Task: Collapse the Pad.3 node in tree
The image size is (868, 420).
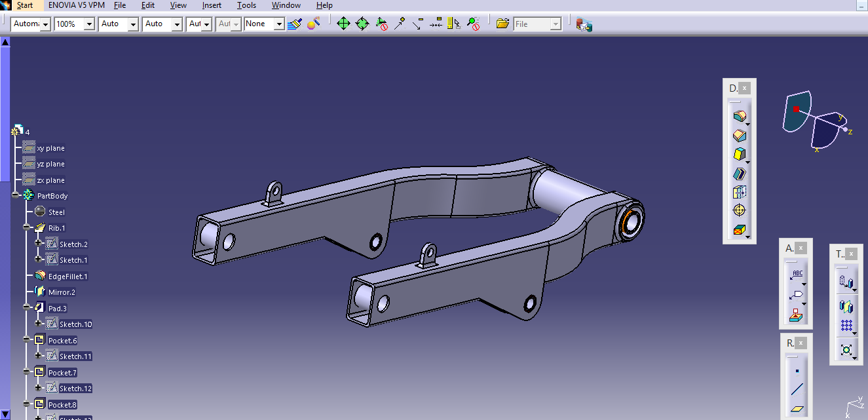Action: [27, 307]
